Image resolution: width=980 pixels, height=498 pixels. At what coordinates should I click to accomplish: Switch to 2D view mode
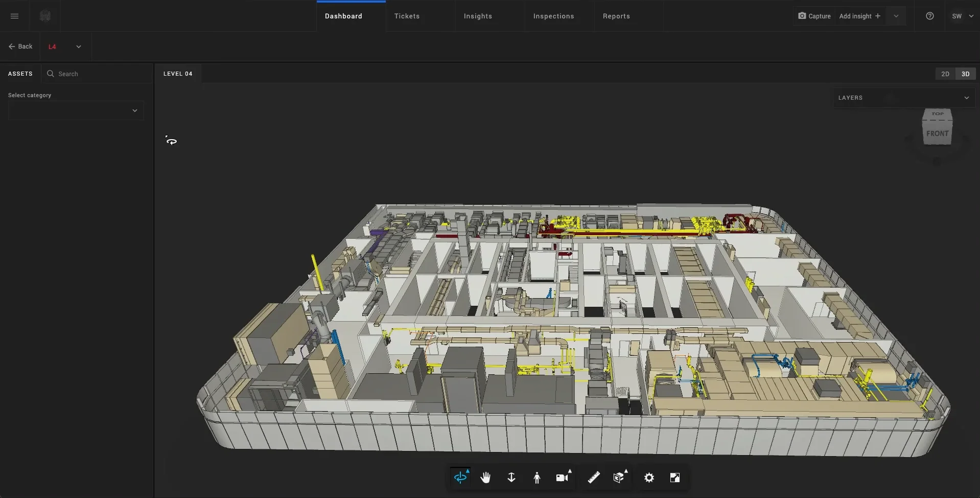point(945,73)
